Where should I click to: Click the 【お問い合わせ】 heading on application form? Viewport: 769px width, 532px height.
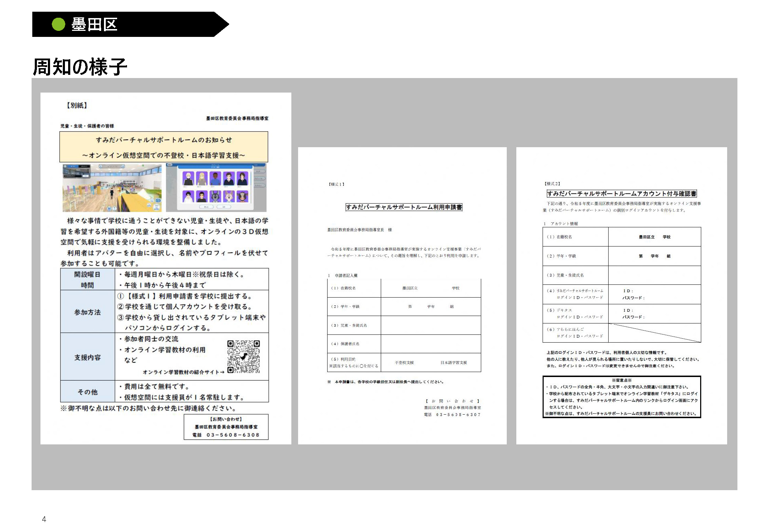(x=452, y=401)
